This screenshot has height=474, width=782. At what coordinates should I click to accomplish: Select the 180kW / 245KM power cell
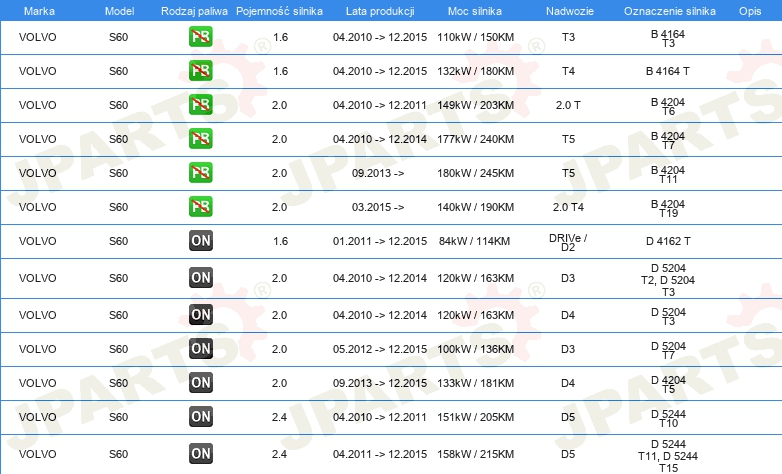475,173
